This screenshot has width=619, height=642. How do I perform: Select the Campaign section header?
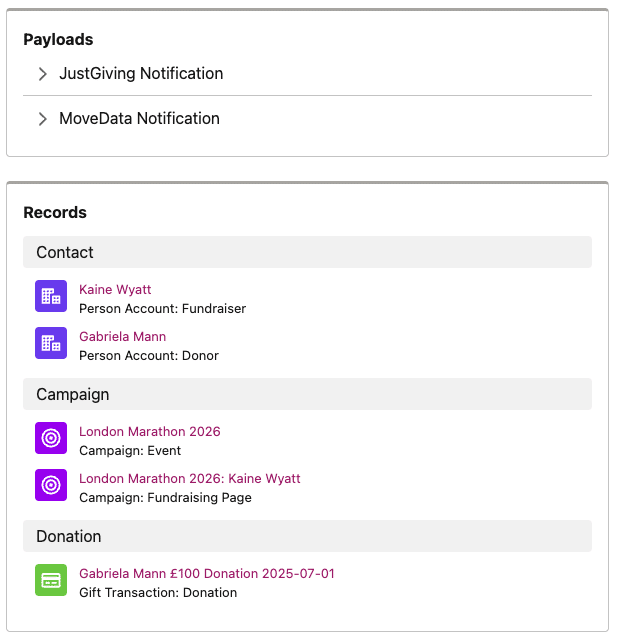tap(307, 395)
